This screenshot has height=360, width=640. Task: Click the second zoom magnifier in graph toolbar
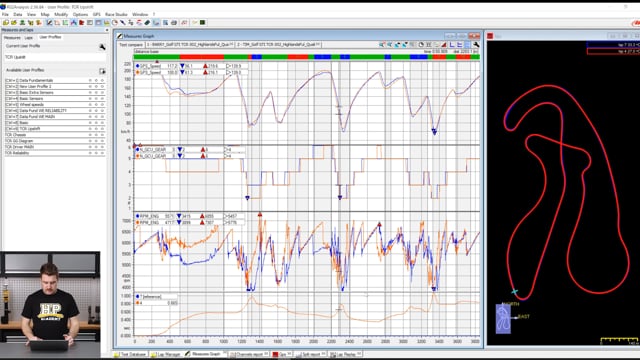click(x=389, y=44)
